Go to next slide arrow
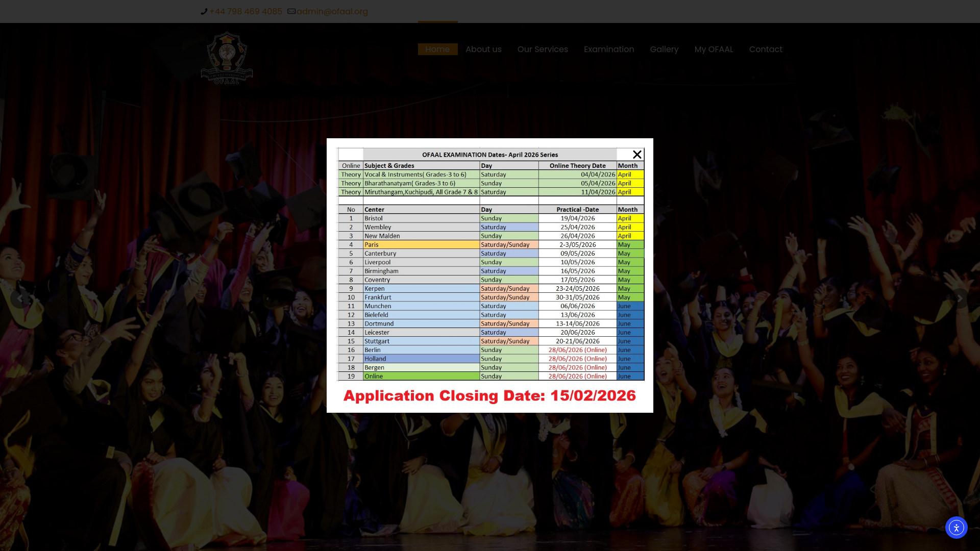Image resolution: width=980 pixels, height=551 pixels. (960, 298)
